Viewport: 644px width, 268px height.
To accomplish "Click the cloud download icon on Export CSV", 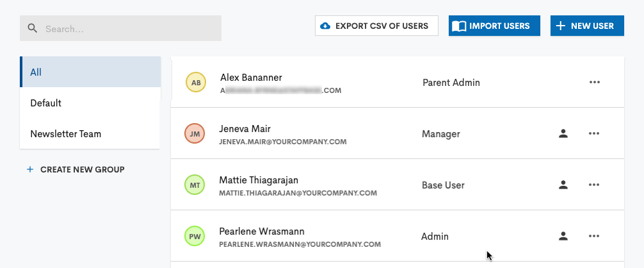I will (x=325, y=26).
